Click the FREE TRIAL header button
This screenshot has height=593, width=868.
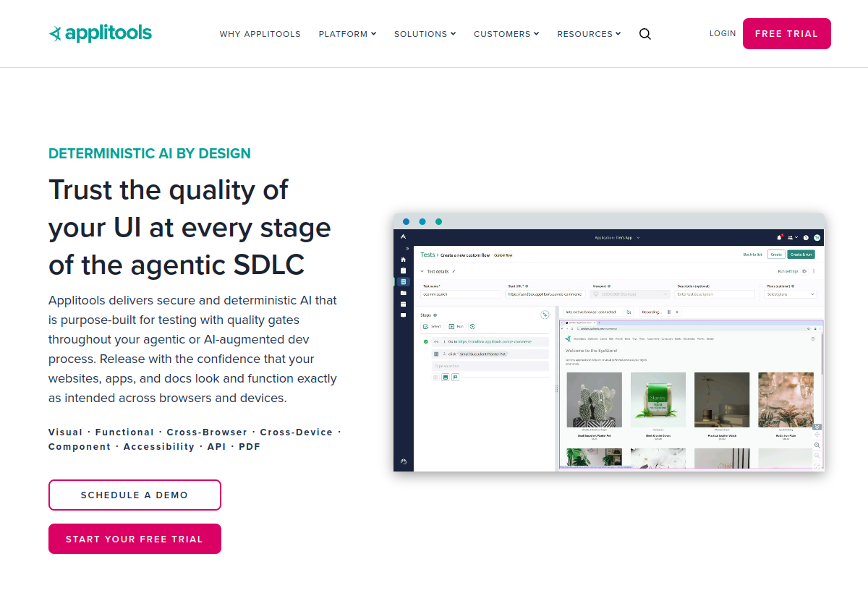787,33
